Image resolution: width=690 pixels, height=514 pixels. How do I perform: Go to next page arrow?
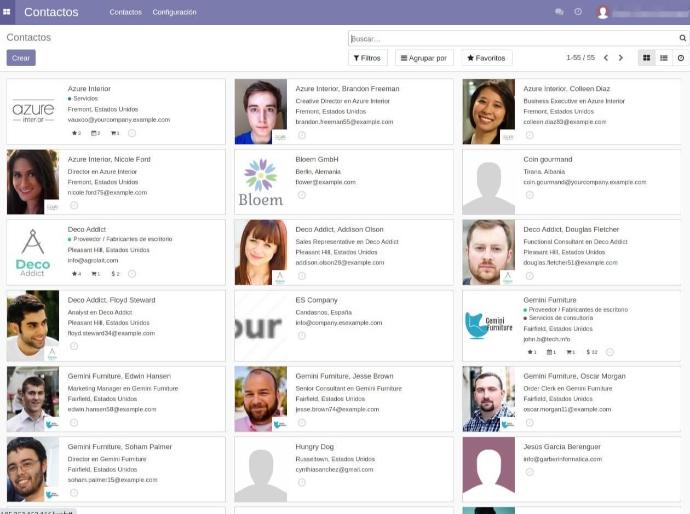(621, 58)
